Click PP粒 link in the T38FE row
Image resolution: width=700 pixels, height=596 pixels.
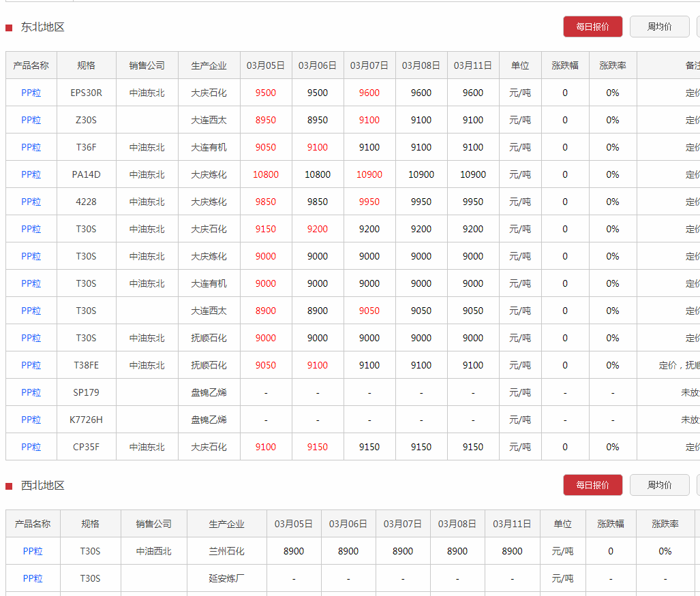31,365
